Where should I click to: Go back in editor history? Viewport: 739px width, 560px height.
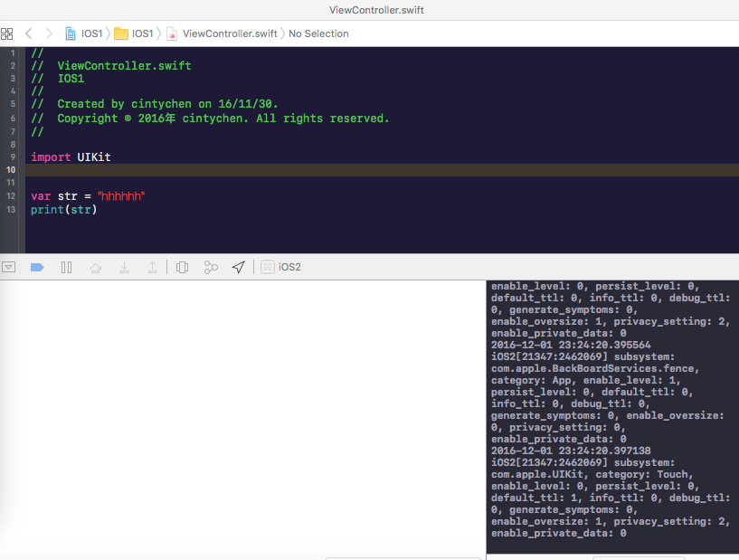click(x=29, y=33)
